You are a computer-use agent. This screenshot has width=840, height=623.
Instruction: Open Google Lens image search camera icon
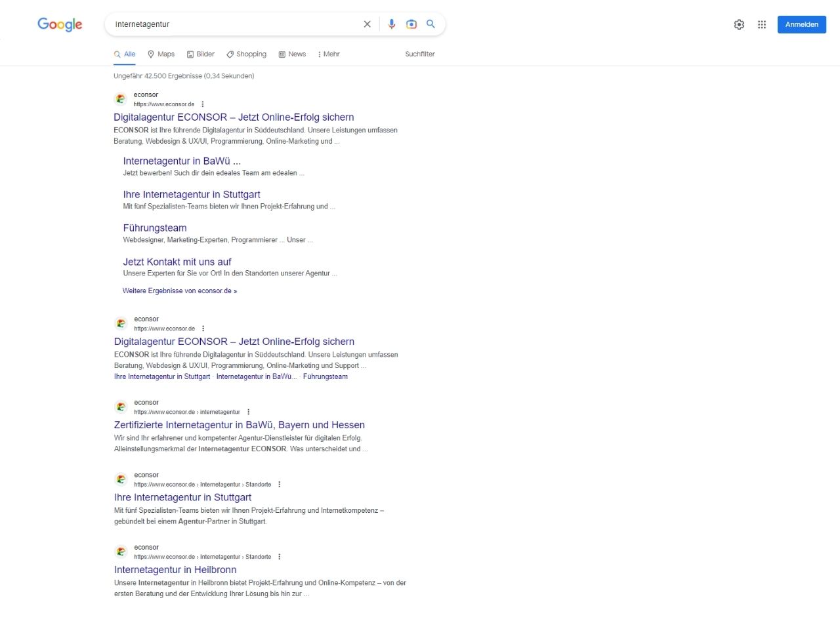pos(411,24)
